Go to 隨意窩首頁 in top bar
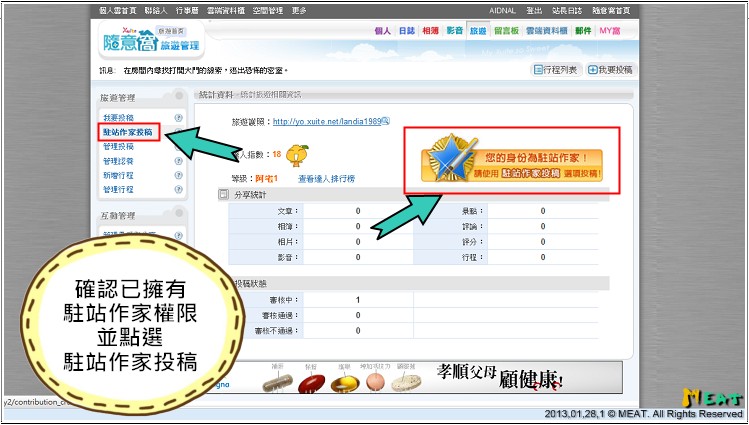749x425 pixels. (611, 11)
